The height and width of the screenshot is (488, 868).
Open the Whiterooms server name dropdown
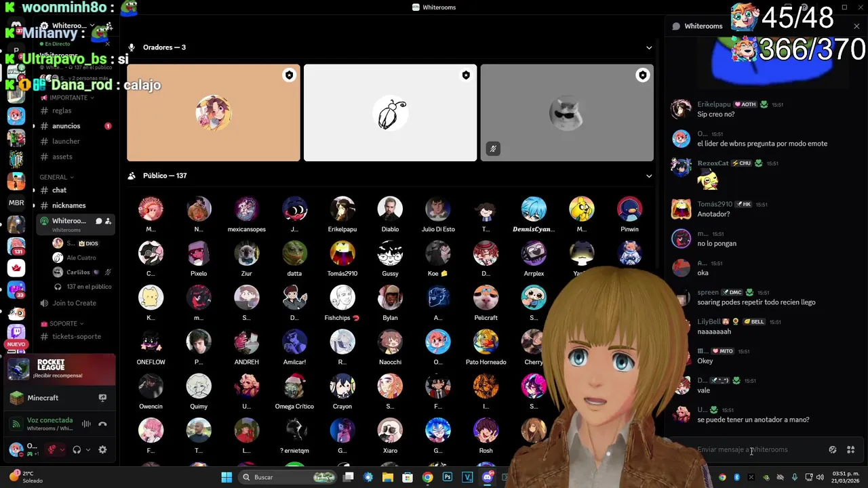pos(75,26)
